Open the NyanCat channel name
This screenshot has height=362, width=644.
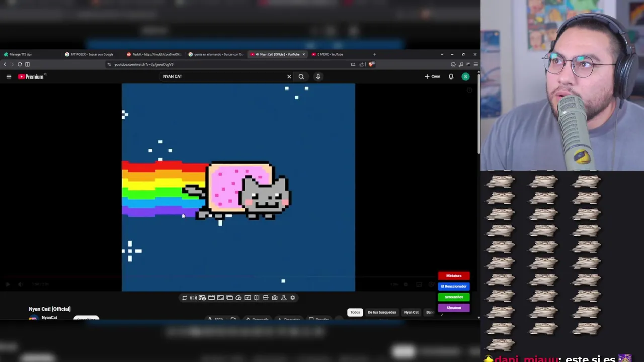tap(49, 318)
